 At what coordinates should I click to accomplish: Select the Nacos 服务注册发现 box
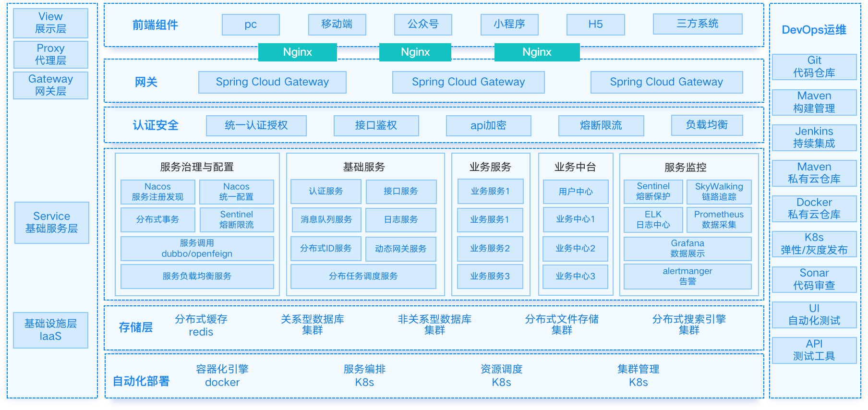pos(158,192)
